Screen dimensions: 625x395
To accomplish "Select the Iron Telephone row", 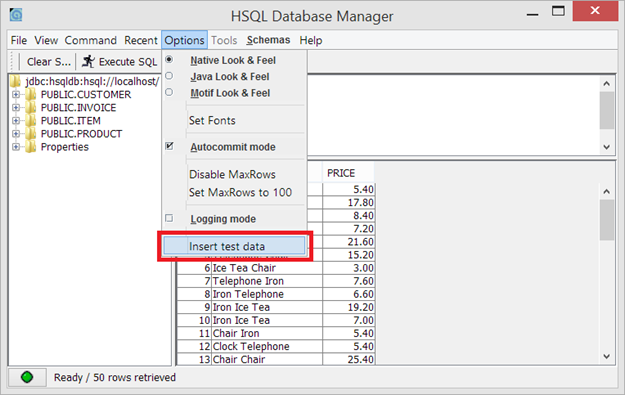I will [x=276, y=294].
